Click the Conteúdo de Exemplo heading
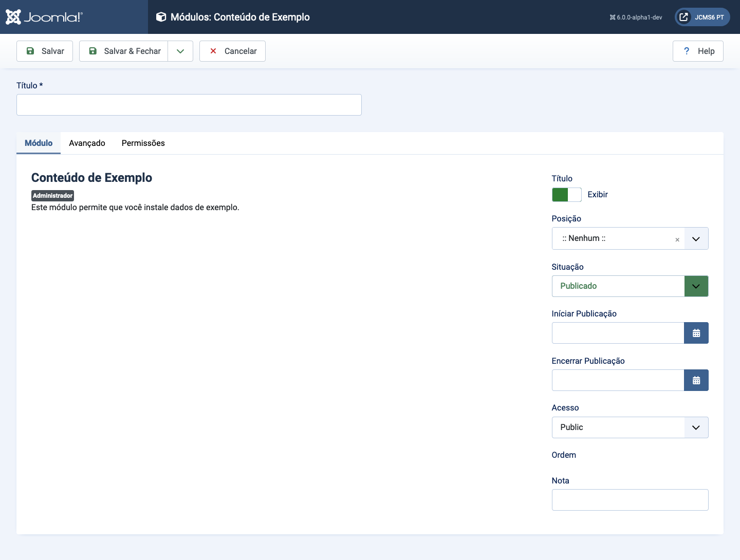The image size is (740, 560). point(91,178)
